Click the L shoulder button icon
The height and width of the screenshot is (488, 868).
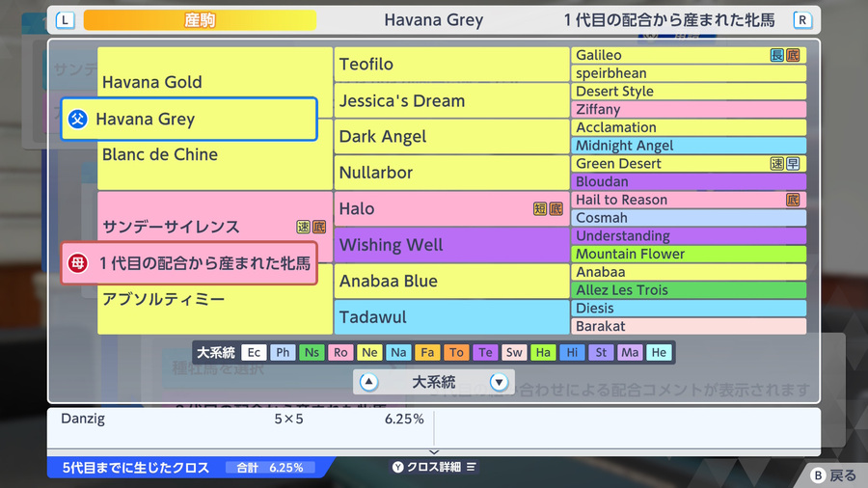(x=66, y=20)
